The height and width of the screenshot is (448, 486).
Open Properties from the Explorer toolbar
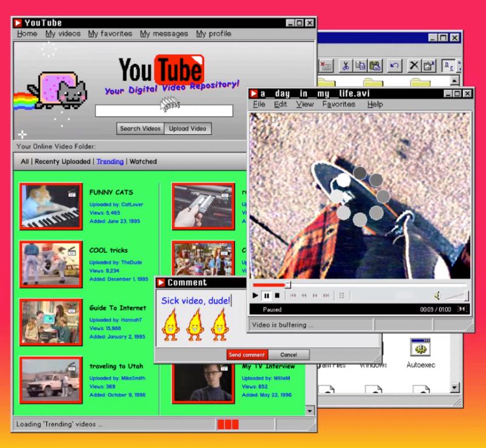point(429,66)
